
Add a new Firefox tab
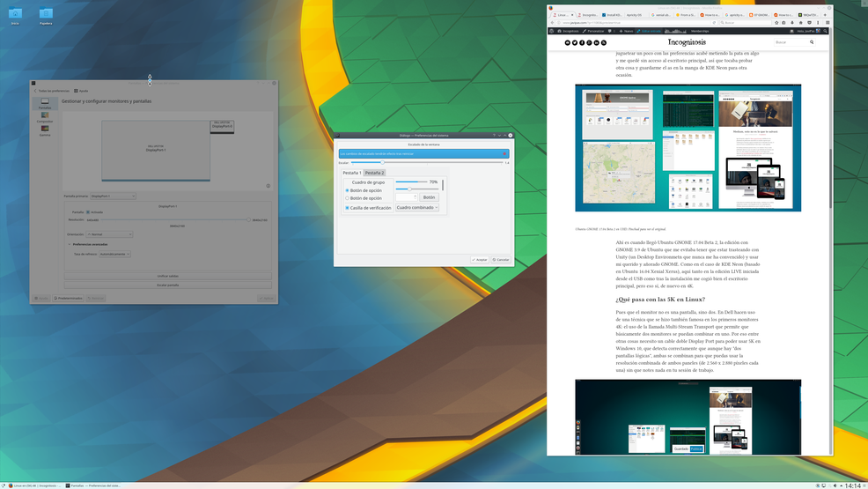click(x=824, y=15)
